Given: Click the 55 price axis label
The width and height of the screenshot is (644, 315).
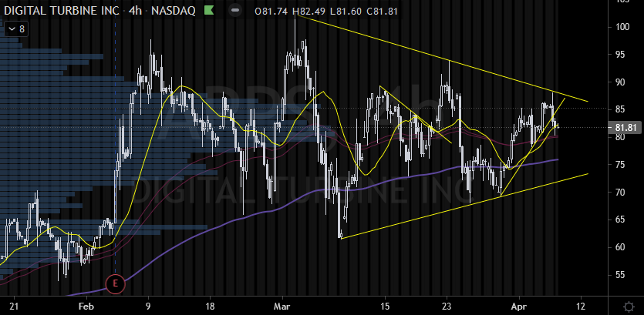Looking at the screenshot, I should tap(620, 274).
